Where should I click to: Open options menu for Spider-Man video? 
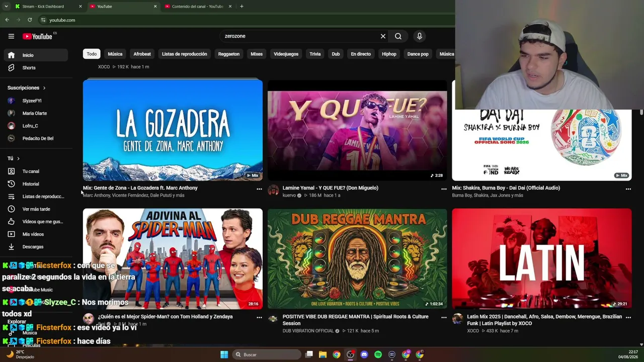click(259, 318)
